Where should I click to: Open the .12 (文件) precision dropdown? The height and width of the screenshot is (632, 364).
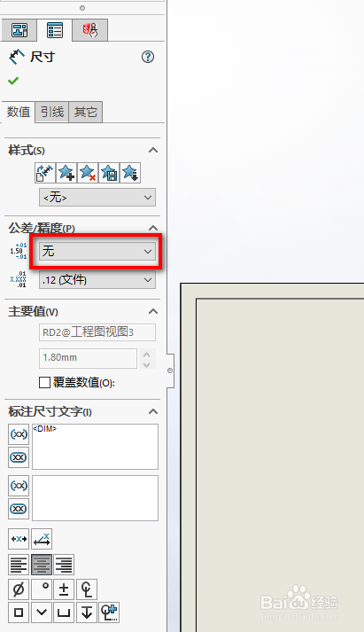point(97,280)
